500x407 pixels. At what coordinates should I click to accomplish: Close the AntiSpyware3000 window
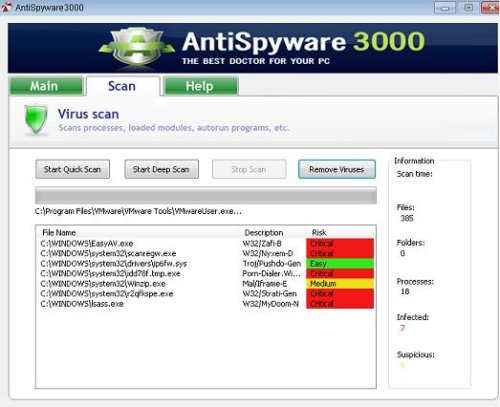[x=490, y=7]
